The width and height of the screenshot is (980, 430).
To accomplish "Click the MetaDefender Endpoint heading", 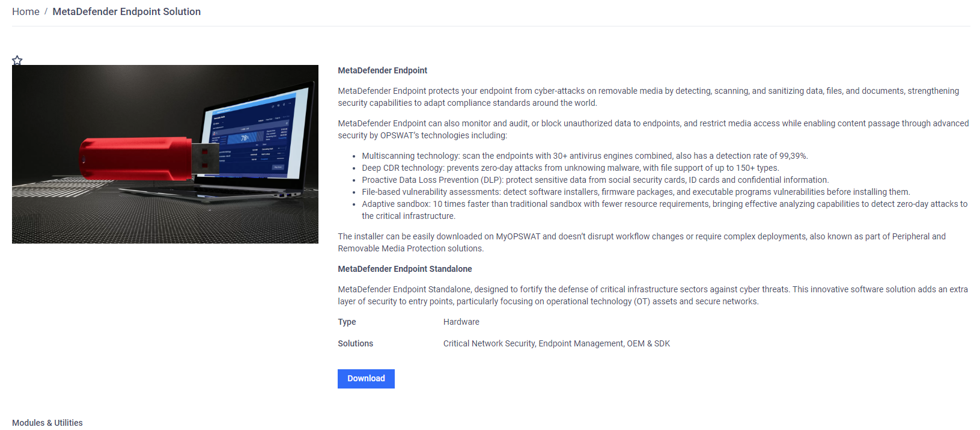I will pyautogui.click(x=383, y=70).
